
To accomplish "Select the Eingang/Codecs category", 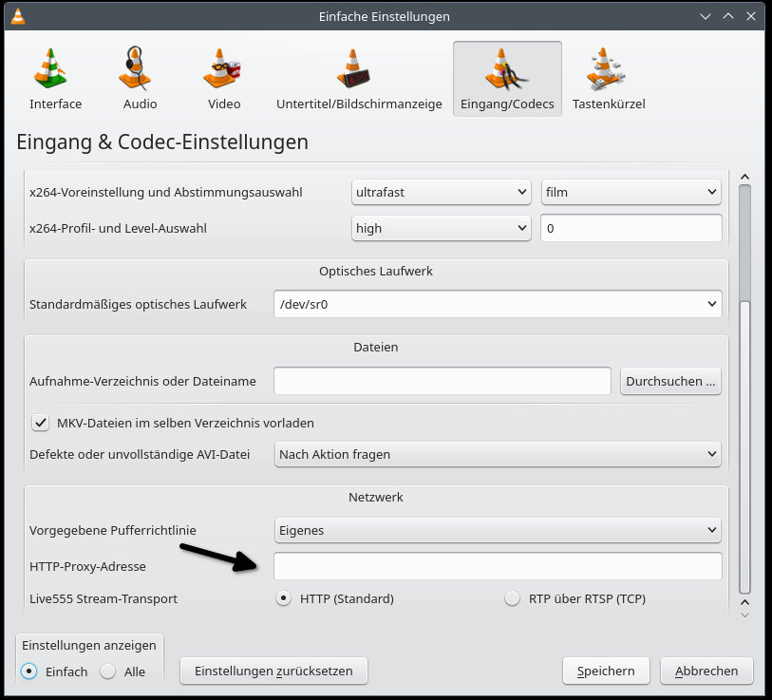I will (507, 79).
